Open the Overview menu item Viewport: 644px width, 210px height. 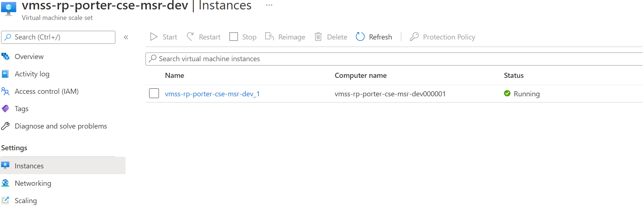(29, 56)
